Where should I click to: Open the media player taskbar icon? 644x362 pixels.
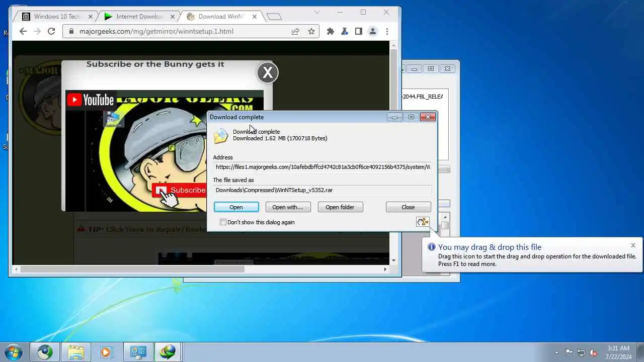(x=106, y=352)
